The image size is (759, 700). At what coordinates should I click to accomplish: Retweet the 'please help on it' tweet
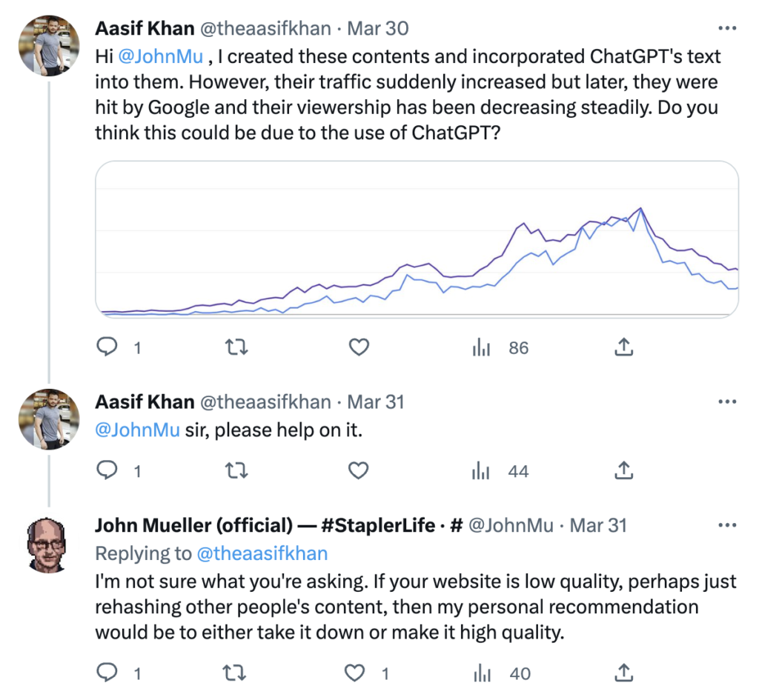236,470
